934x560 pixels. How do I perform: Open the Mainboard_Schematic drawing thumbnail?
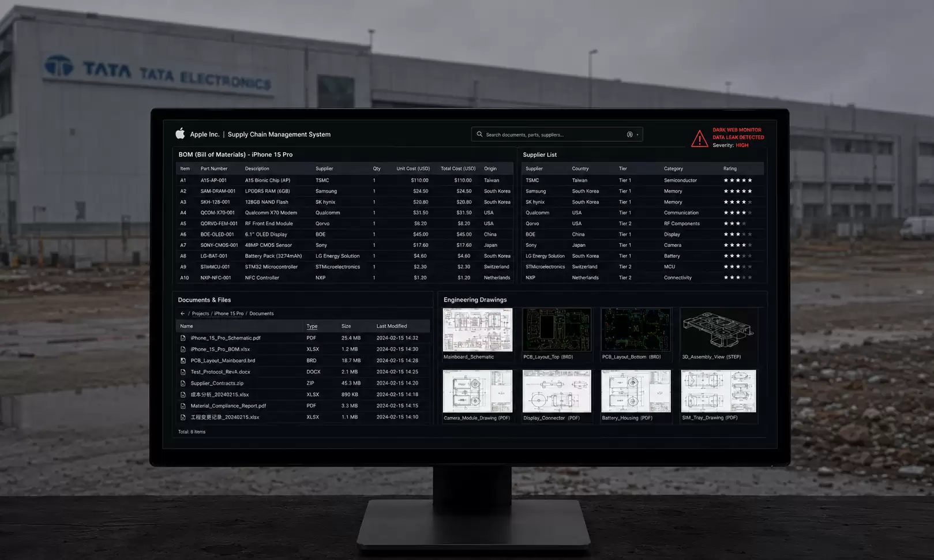click(478, 330)
